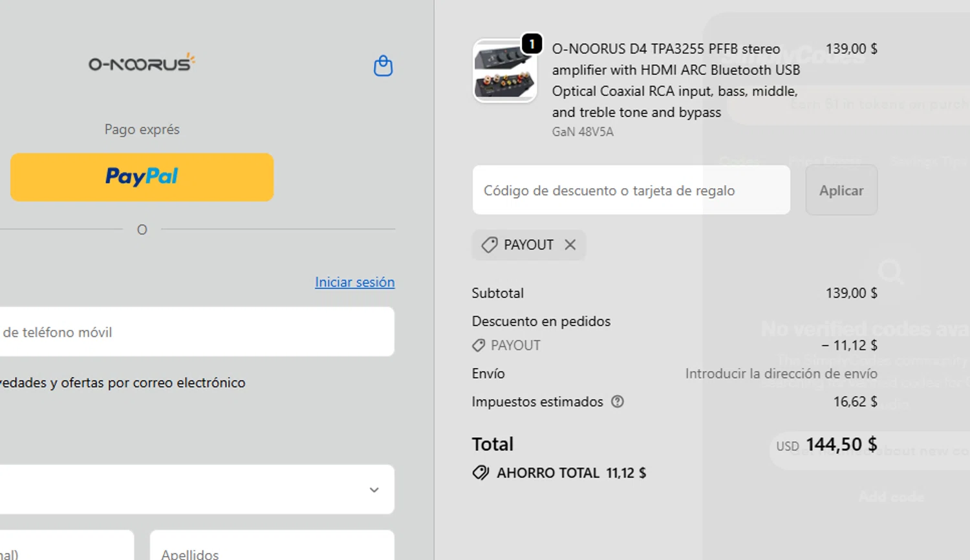
Task: Open the shopping bag cart icon
Action: point(383,66)
